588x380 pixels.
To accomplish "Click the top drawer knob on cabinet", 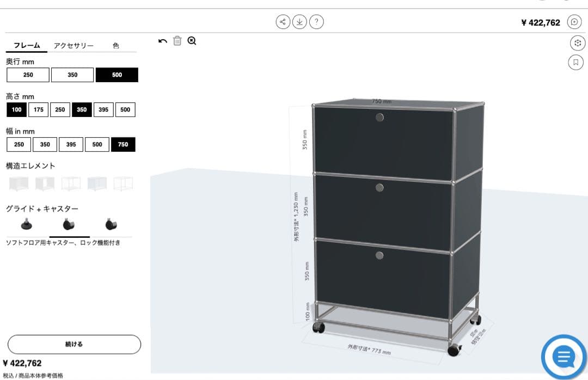I will tap(379, 118).
